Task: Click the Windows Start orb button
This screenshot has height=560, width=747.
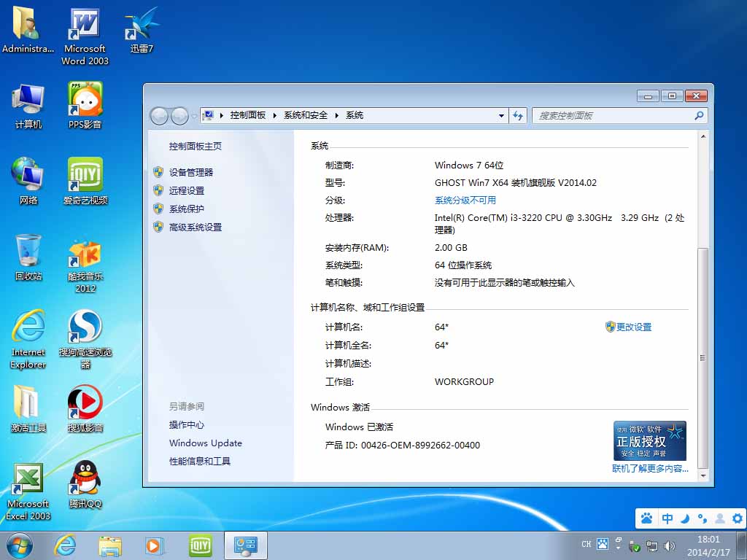Action: pyautogui.click(x=20, y=545)
